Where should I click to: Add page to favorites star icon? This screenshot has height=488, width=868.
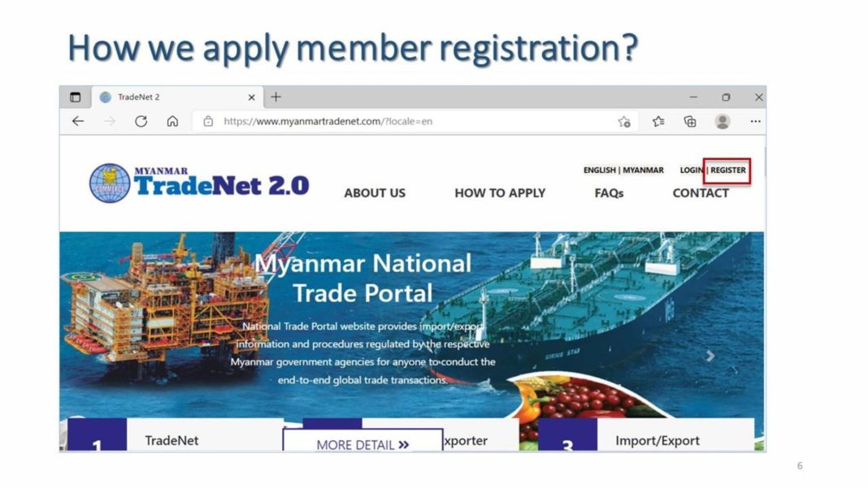(x=624, y=122)
